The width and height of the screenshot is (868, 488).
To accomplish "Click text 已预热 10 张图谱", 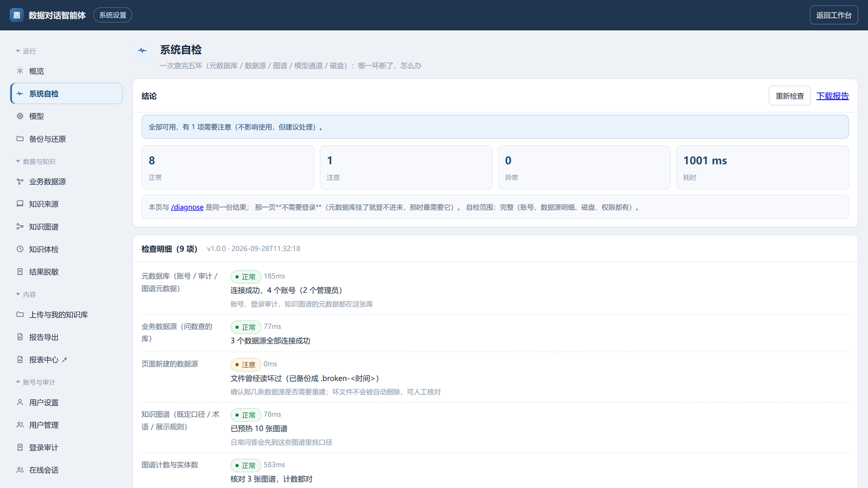I will coord(259,428).
